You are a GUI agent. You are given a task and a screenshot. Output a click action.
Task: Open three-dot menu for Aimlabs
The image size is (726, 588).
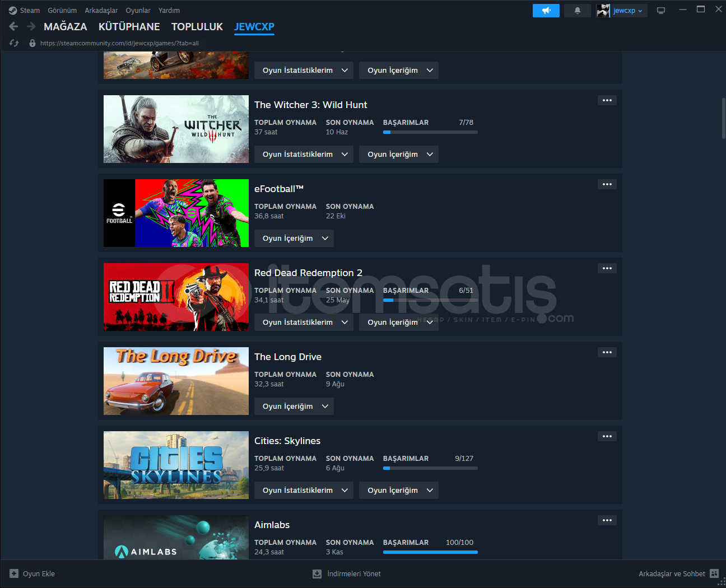click(607, 520)
